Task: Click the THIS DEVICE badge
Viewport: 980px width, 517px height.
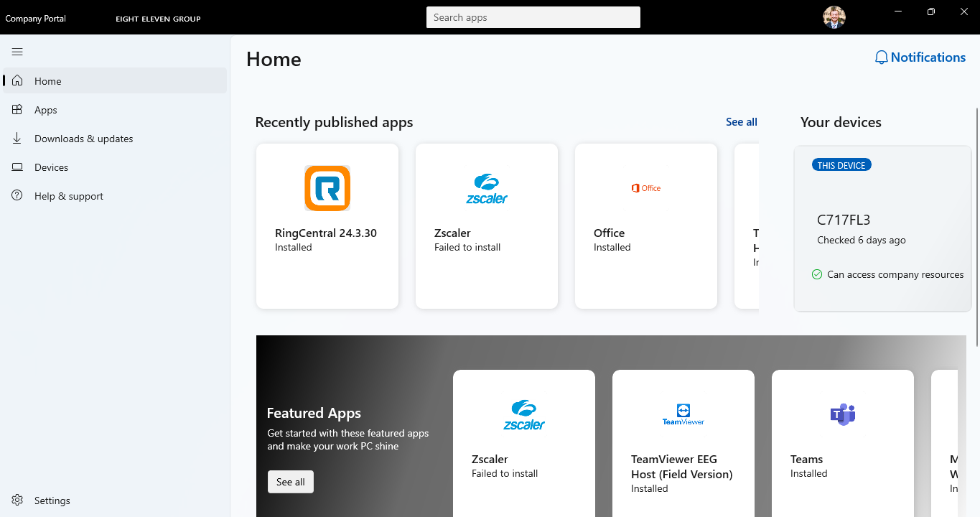Action: (x=841, y=165)
